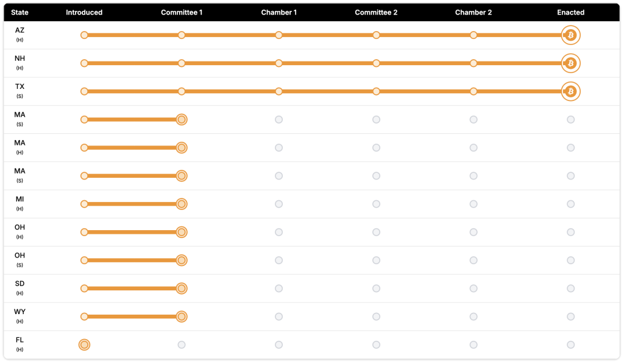Click AZ's Committee 2 point on progress bar

coord(376,35)
